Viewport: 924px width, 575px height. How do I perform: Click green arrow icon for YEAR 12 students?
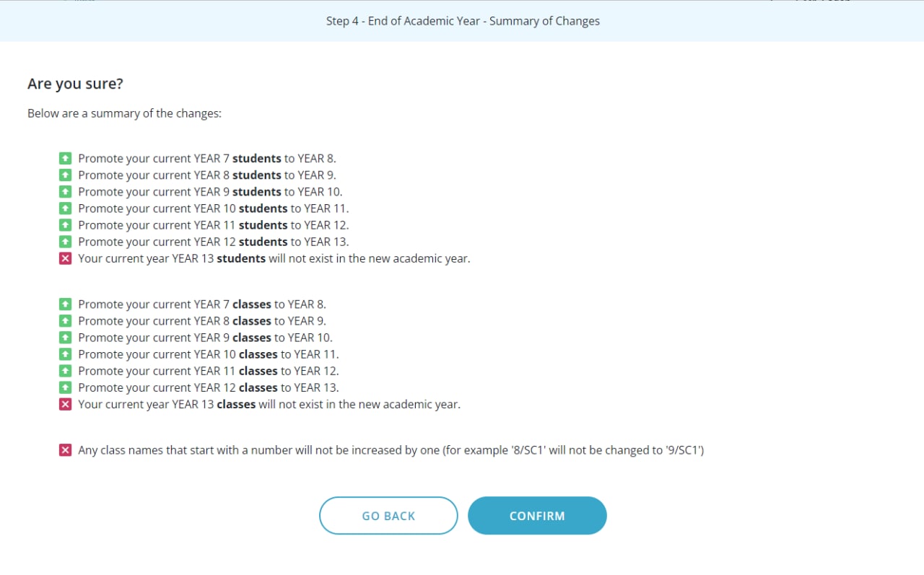point(65,242)
